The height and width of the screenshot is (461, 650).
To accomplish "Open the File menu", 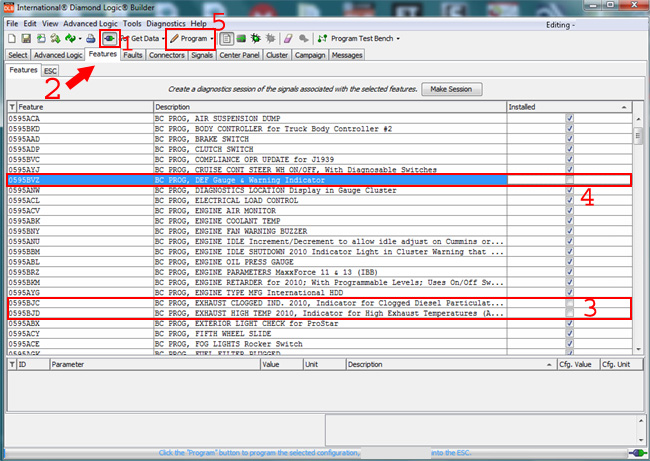I will click(x=12, y=24).
